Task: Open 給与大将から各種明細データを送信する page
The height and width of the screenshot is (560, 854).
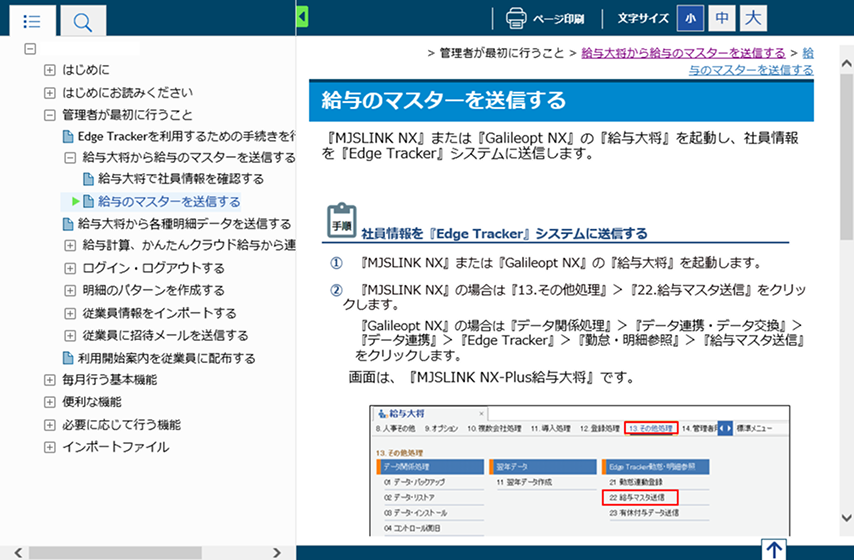Action: 185,224
